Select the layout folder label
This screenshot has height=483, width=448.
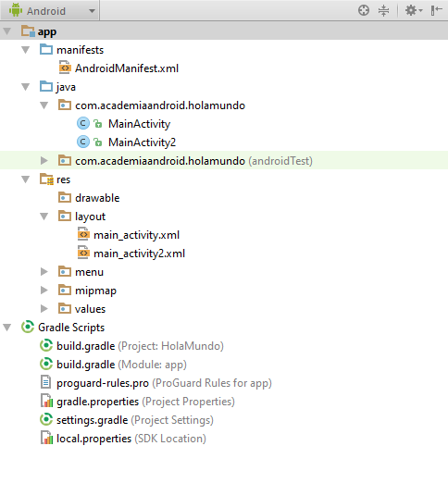pyautogui.click(x=90, y=217)
